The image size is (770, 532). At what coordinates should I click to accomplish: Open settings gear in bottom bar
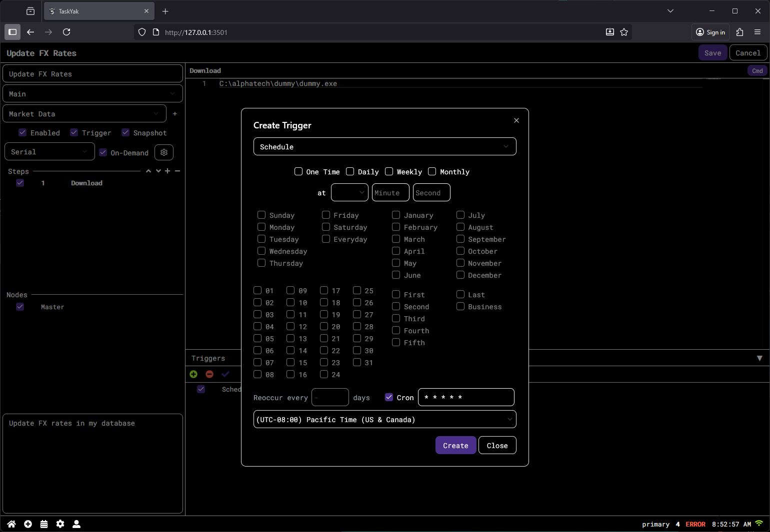click(60, 524)
